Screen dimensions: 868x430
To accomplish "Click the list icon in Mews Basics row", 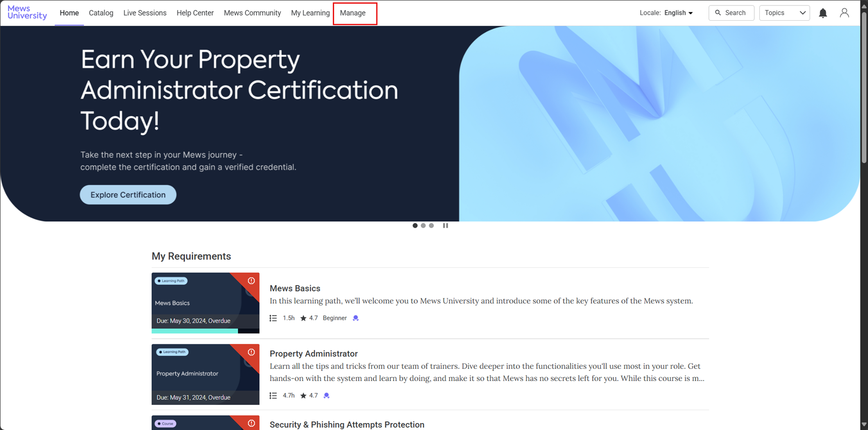I will tap(273, 318).
